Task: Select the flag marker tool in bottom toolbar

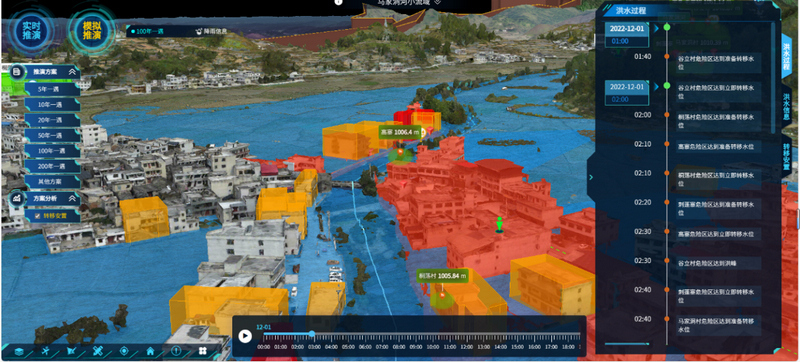Action: [x=71, y=351]
